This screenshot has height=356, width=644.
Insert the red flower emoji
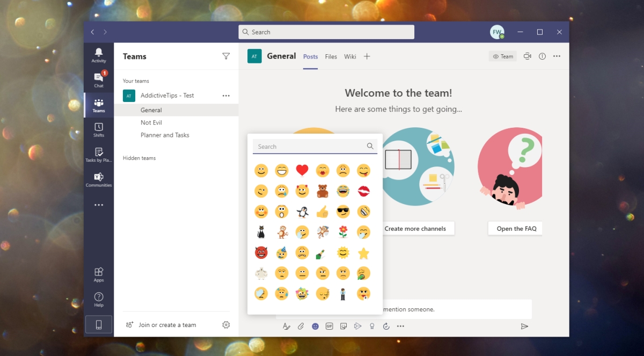(343, 232)
